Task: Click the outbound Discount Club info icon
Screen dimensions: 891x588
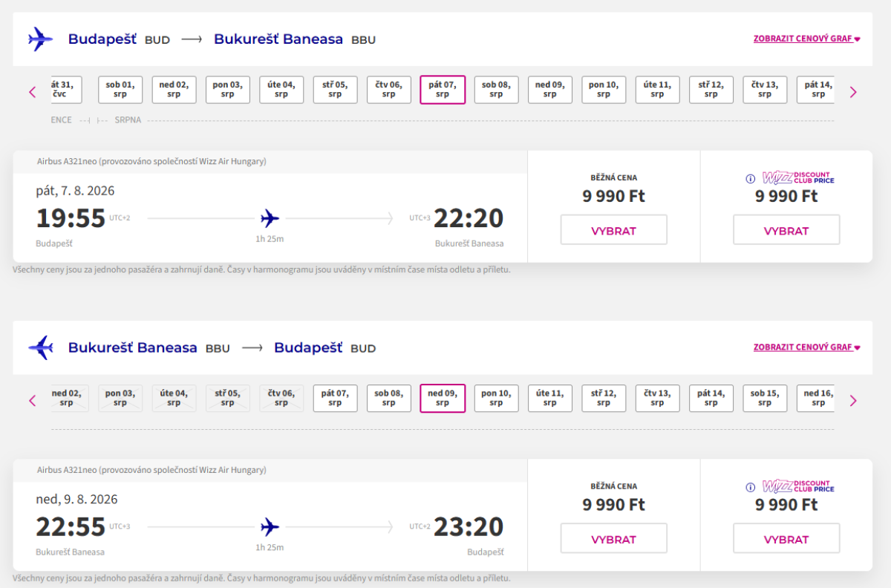Action: [750, 178]
